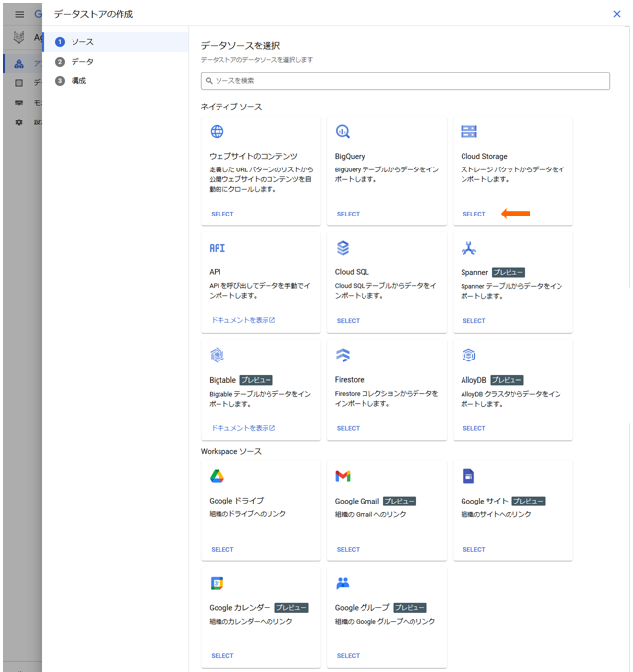633x672 pixels.
Task: Select the Google サイト source
Action: [x=474, y=549]
